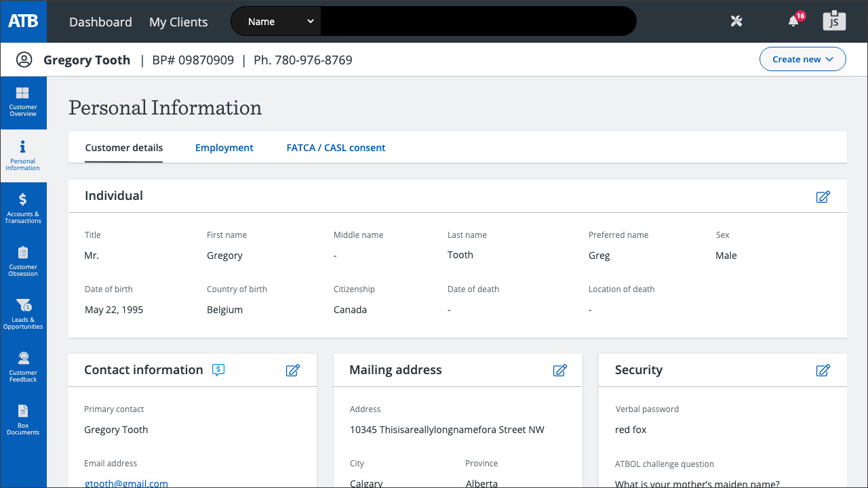868x488 pixels.
Task: Click in the black search input field
Action: (x=478, y=21)
